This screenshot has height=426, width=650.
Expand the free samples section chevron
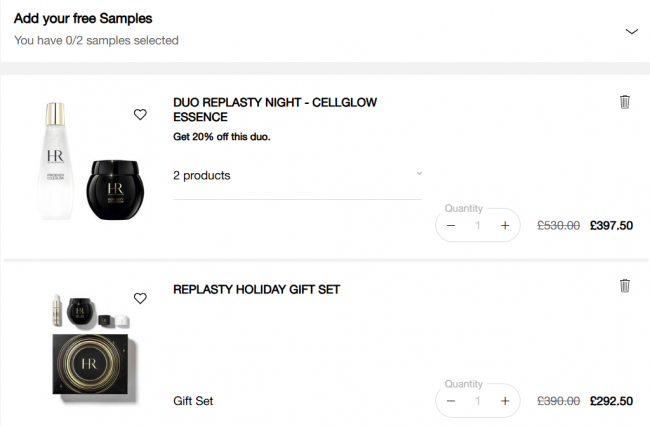(x=631, y=31)
